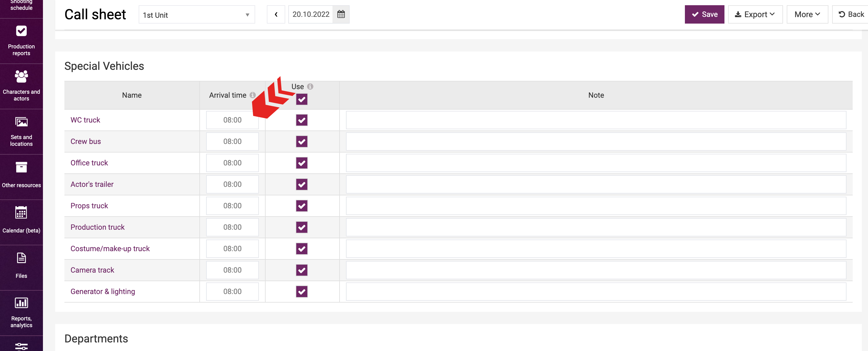This screenshot has width=868, height=351.
Task: Open the Costume/make-up truck link
Action: [x=110, y=249]
